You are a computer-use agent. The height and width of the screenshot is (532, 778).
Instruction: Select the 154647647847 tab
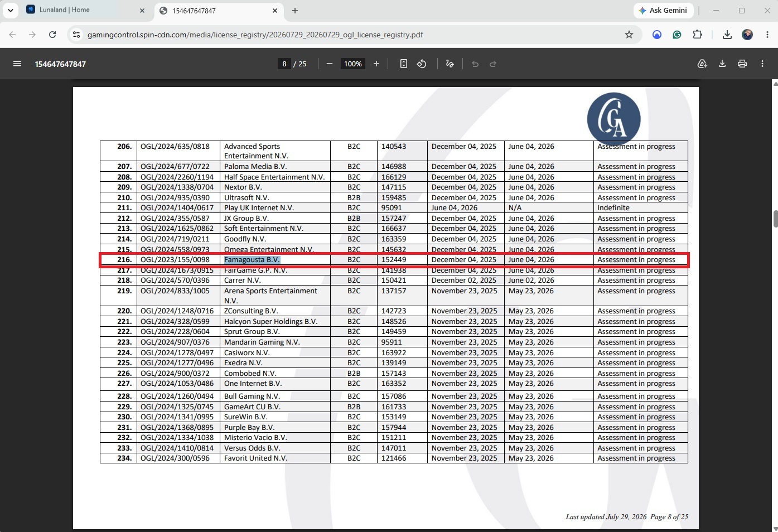pyautogui.click(x=219, y=11)
